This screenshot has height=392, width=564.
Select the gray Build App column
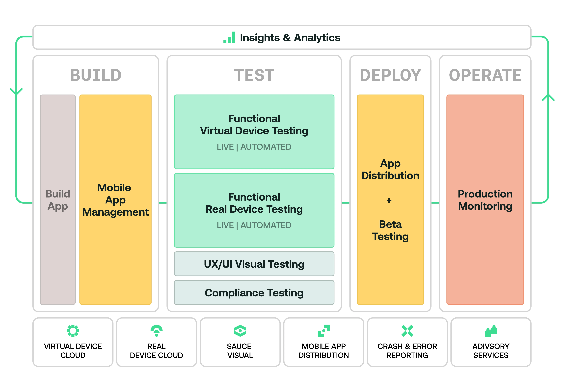point(57,199)
